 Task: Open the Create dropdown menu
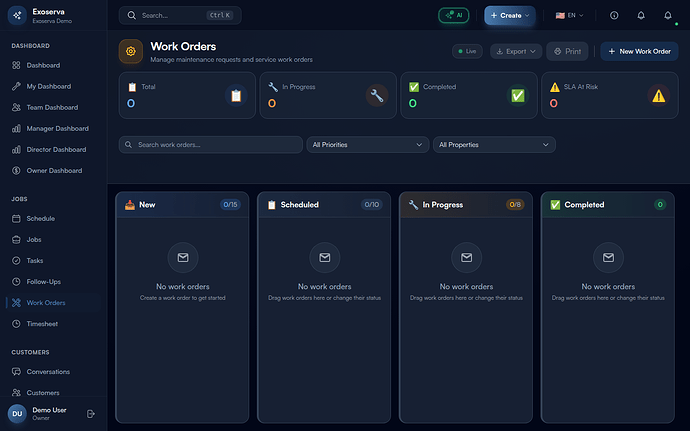(x=509, y=16)
